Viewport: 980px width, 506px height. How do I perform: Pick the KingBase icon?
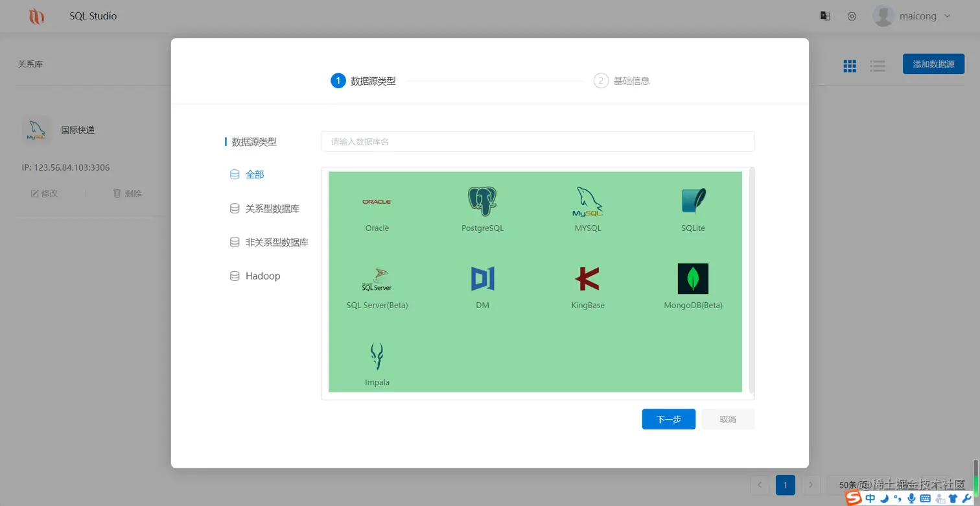coord(587,278)
